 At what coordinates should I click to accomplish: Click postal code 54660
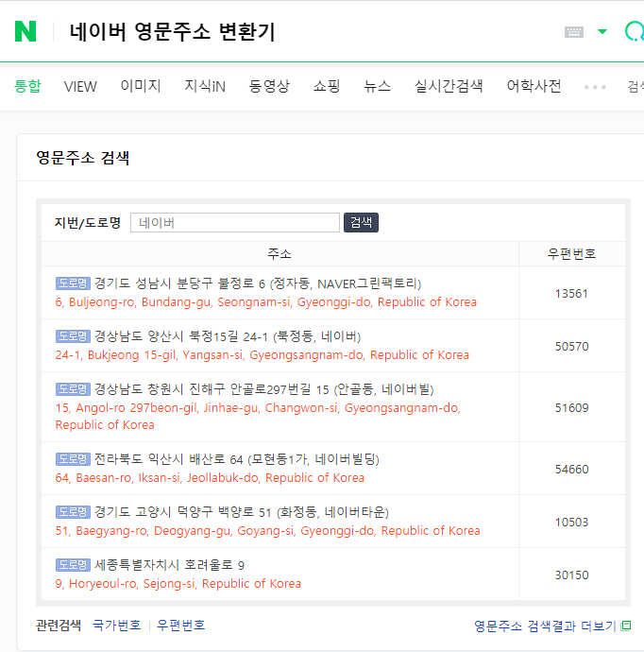point(571,470)
